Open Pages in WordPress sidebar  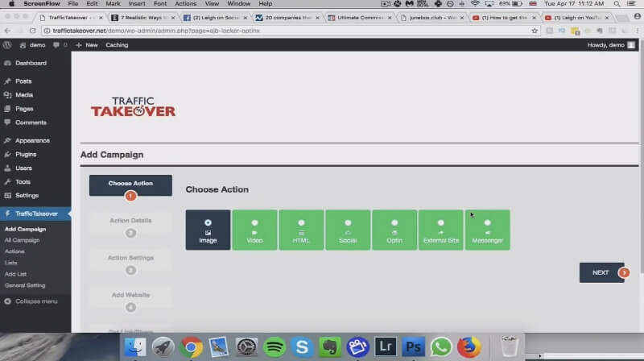tap(24, 109)
